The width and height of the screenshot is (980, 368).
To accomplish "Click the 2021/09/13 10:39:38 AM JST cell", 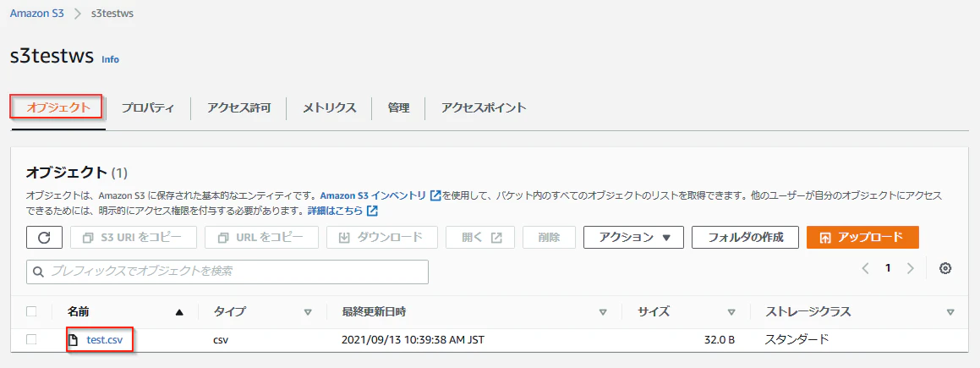I will 413,341.
